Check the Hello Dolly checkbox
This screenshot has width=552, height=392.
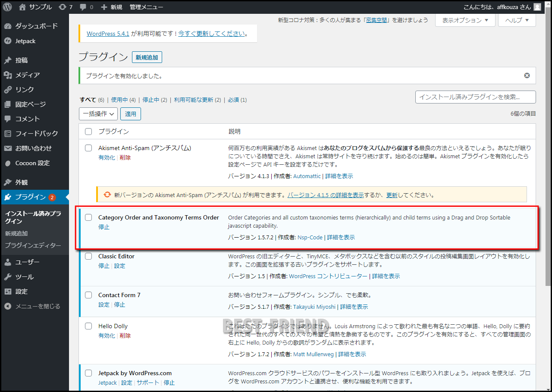coord(88,326)
